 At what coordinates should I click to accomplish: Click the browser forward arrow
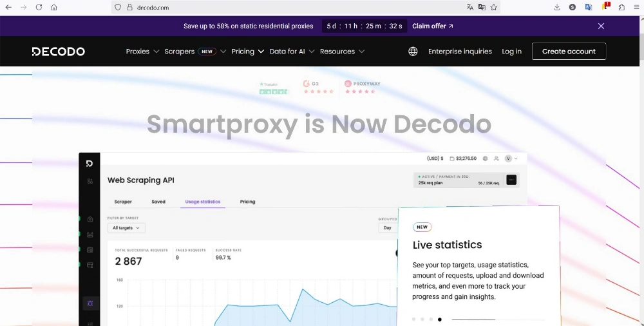[23, 7]
